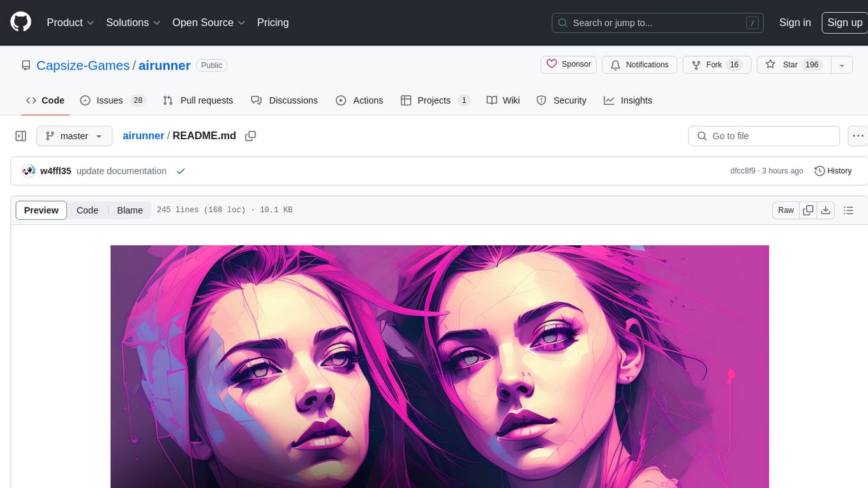Screen dimensions: 868x488
Task: Select the Security tab
Action: click(561, 100)
